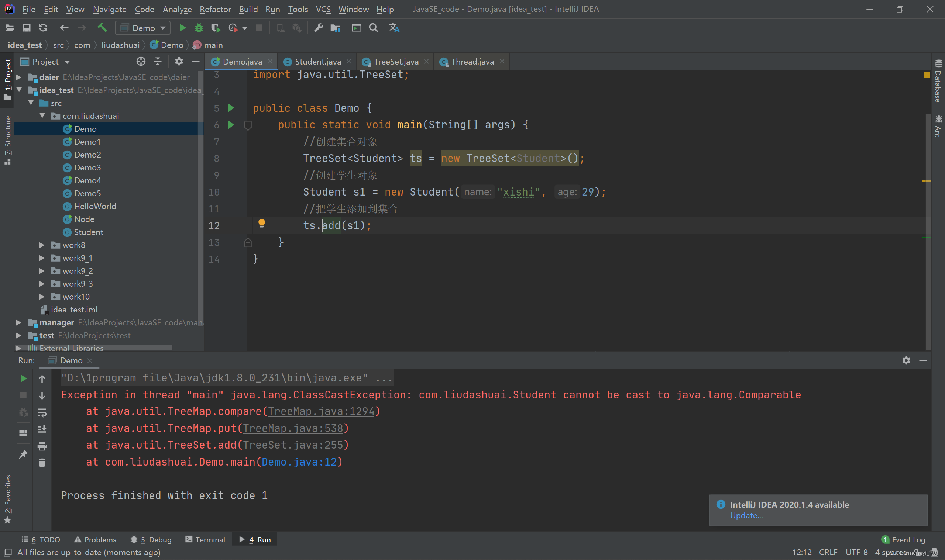Click the Update... link in notification
The height and width of the screenshot is (560, 945).
click(x=746, y=515)
